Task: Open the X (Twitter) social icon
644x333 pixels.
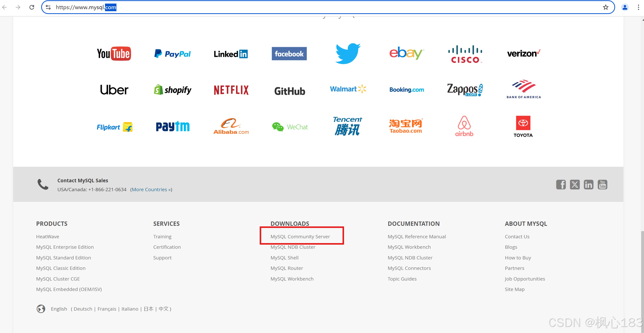Action: pyautogui.click(x=575, y=185)
